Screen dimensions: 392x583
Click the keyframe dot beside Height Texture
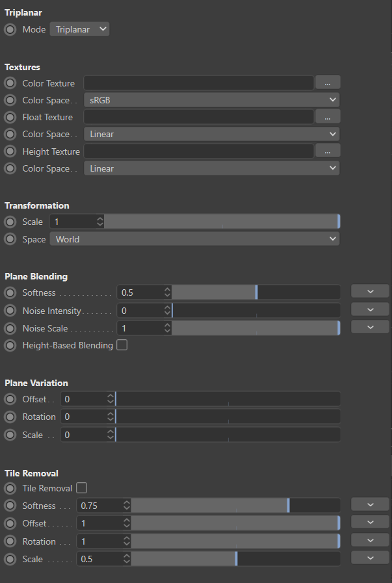(x=10, y=151)
